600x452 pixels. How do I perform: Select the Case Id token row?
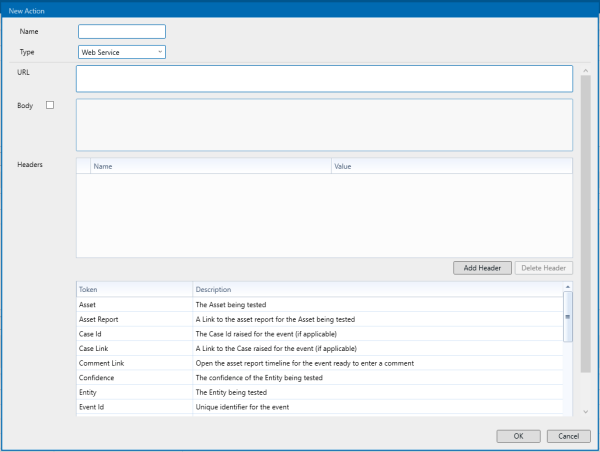(x=134, y=333)
